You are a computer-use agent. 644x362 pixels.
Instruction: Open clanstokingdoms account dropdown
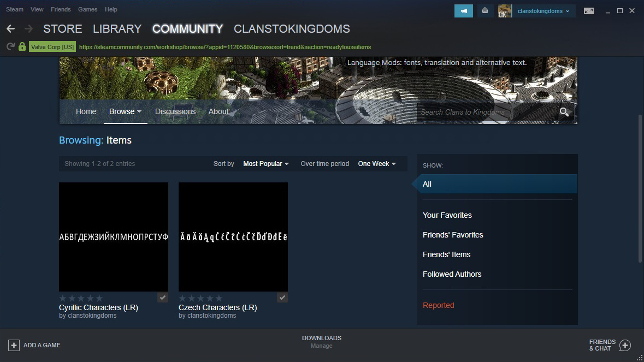[543, 11]
